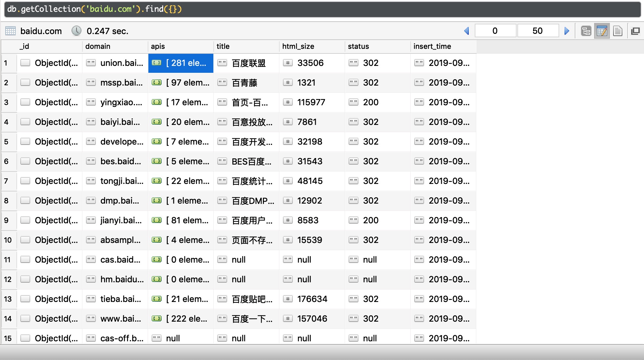This screenshot has width=644, height=360.
Task: Click the query text in the command bar
Action: 95,9
